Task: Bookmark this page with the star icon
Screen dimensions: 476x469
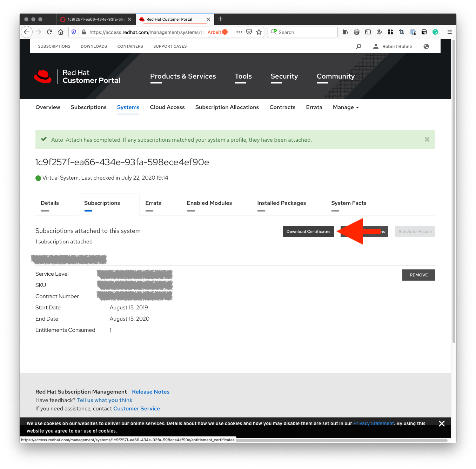Action: pos(259,32)
